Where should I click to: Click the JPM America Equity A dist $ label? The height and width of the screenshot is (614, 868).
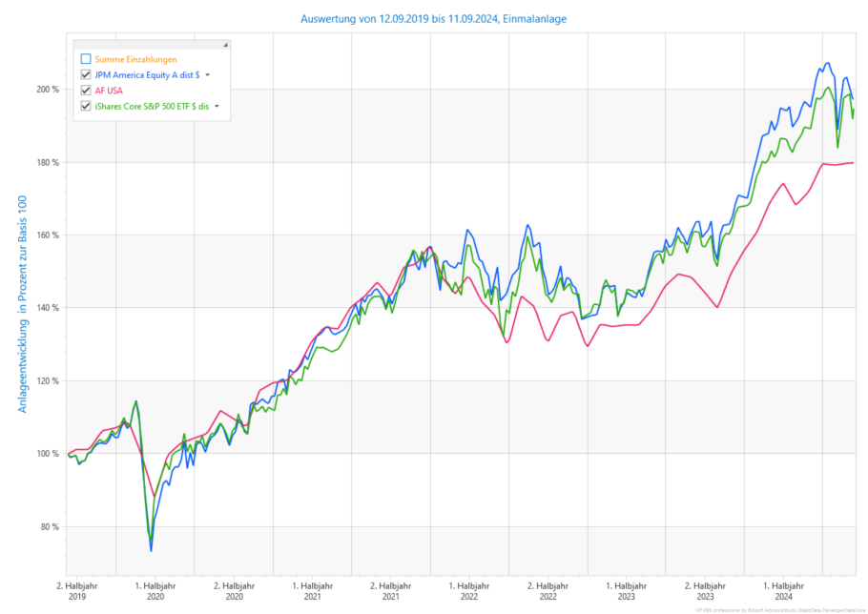146,74
